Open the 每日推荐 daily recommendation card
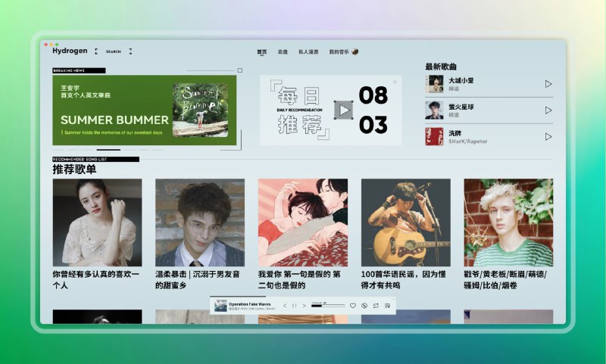 (330, 110)
